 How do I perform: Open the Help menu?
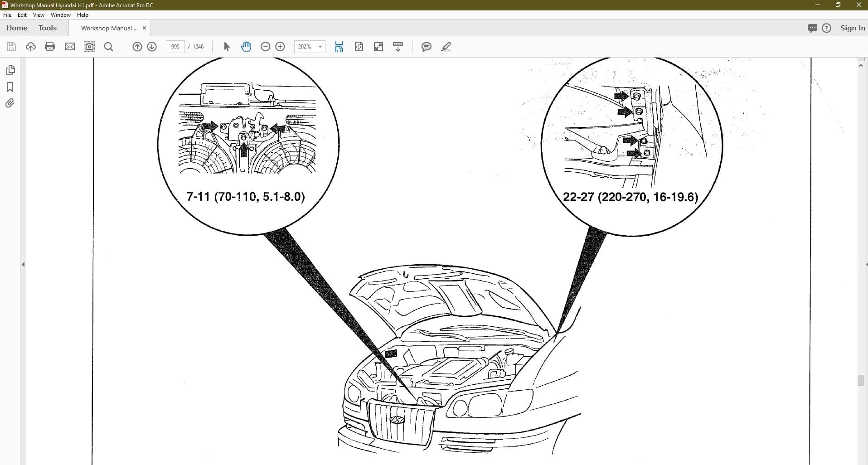82,15
